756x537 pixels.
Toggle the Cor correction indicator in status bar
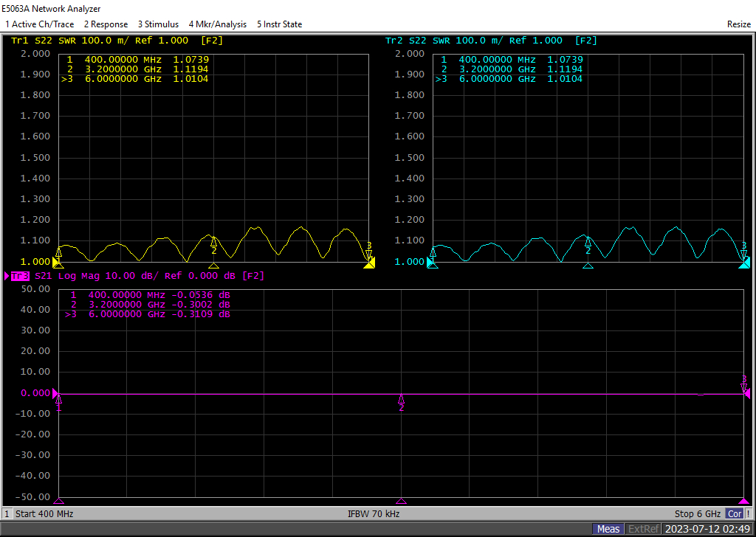pyautogui.click(x=735, y=514)
